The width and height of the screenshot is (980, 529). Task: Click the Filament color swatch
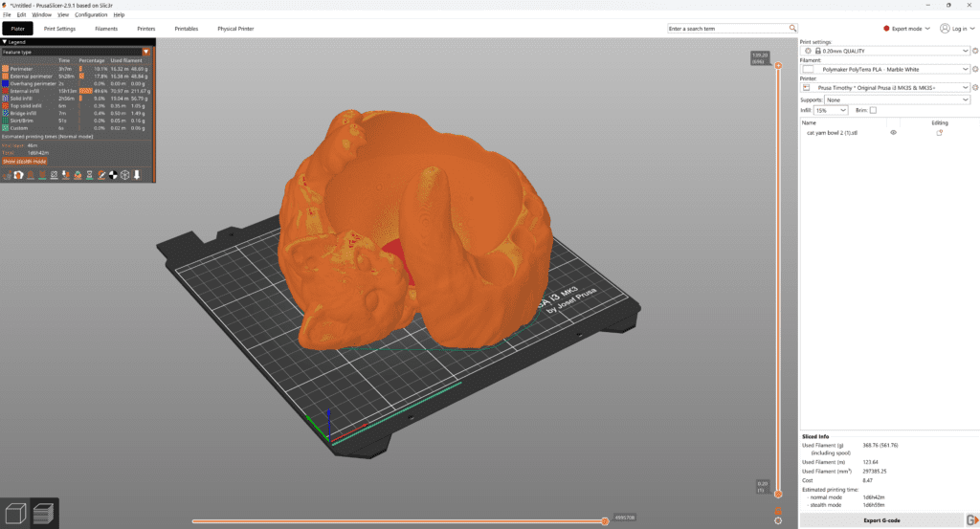tap(809, 69)
